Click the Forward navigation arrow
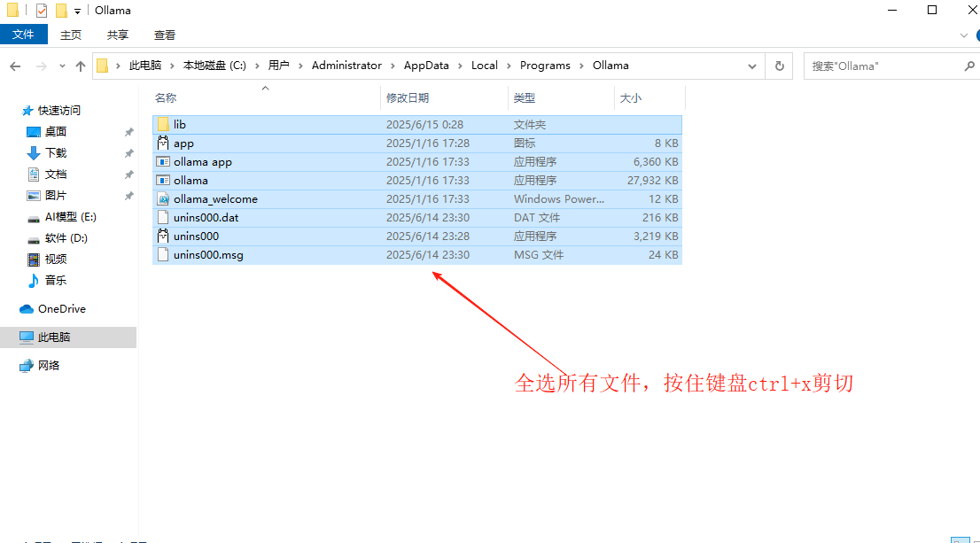The image size is (980, 543). 42,66
